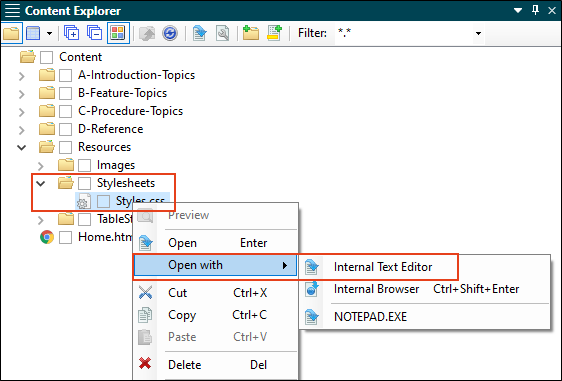Image resolution: width=562 pixels, height=381 pixels.
Task: Click the Collapse All toolbar icon
Action: [95, 33]
